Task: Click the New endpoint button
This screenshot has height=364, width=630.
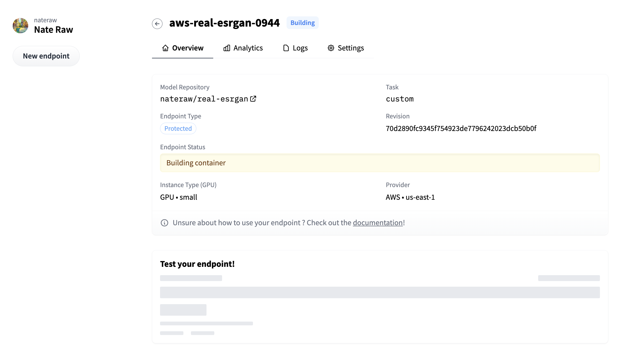Action: click(46, 56)
